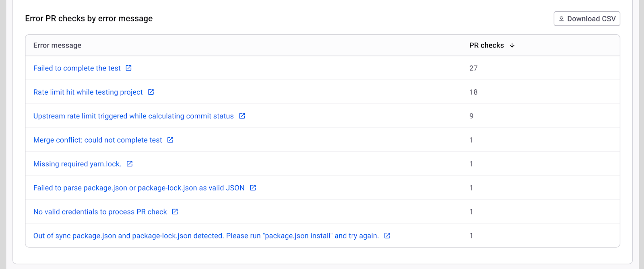Follow Upstream rate limit triggered commit status link
Image resolution: width=644 pixels, height=269 pixels.
pyautogui.click(x=133, y=116)
